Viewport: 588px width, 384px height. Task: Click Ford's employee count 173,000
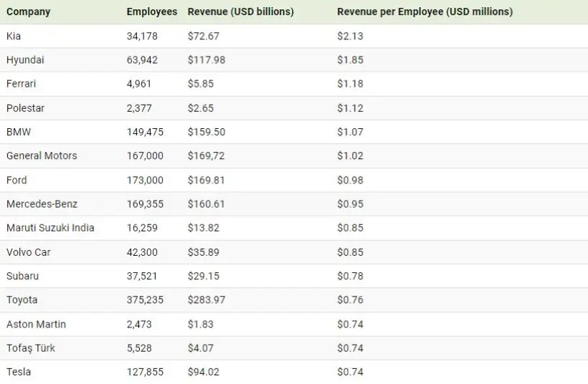(x=145, y=180)
